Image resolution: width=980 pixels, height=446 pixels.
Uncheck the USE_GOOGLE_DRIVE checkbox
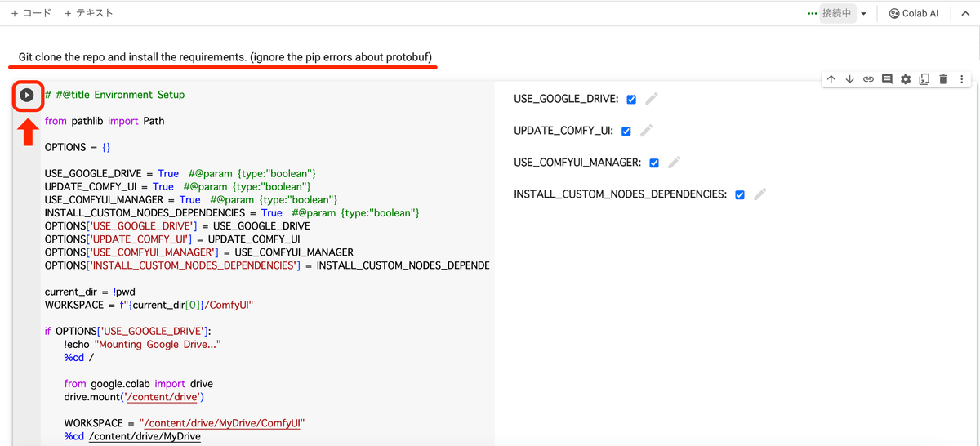pyautogui.click(x=631, y=100)
